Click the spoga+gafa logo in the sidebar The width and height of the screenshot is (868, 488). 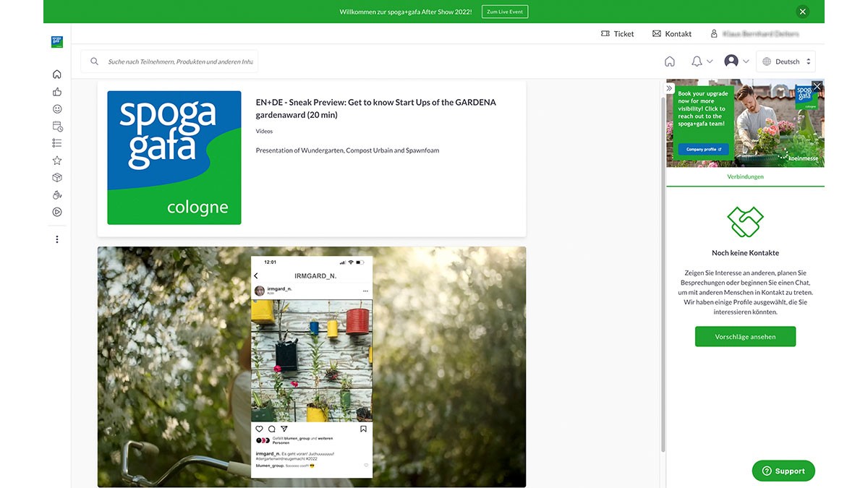[57, 42]
